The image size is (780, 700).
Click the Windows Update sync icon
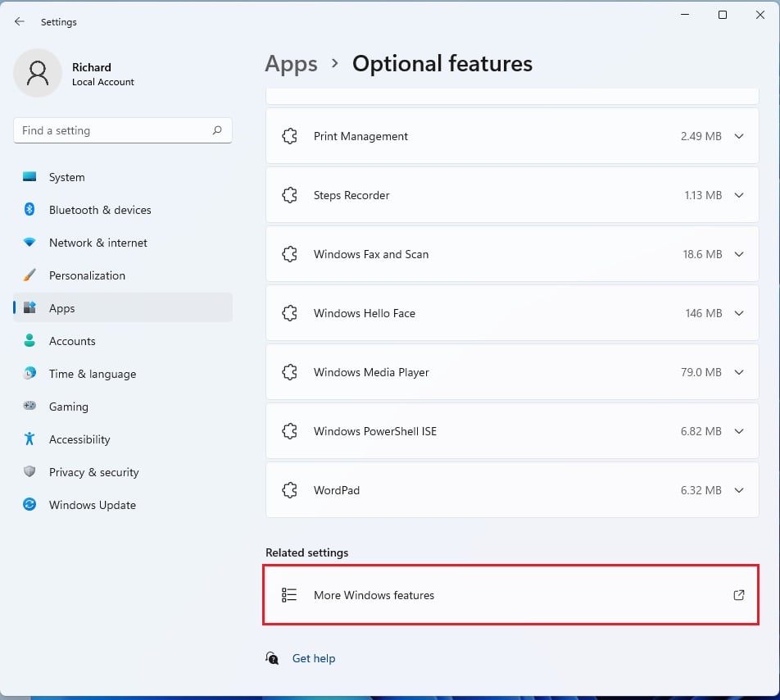[x=29, y=504]
